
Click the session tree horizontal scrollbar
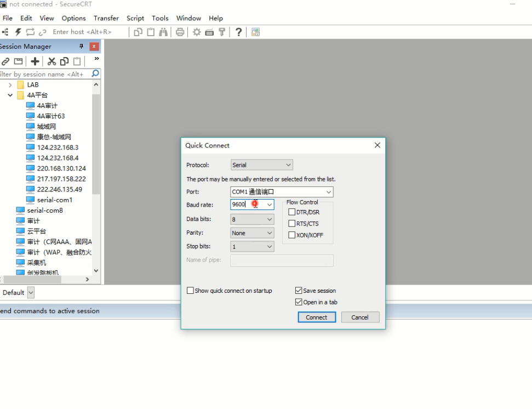pyautogui.click(x=32, y=280)
